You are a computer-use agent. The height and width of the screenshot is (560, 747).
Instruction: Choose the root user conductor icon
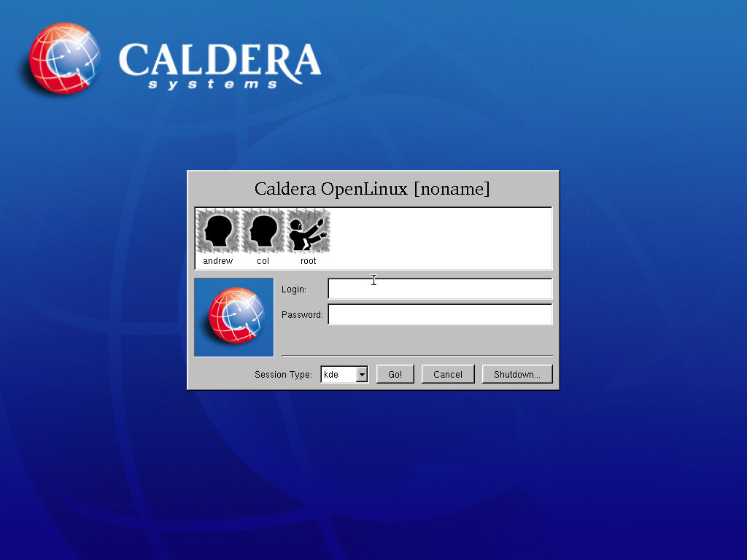coord(308,231)
